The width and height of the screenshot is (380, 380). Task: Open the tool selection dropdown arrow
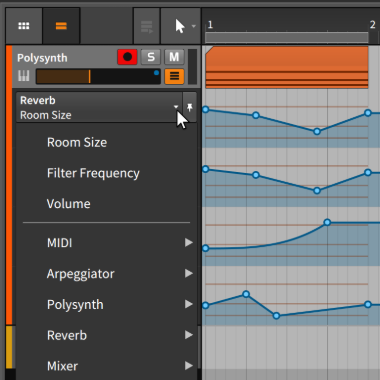coord(194,26)
